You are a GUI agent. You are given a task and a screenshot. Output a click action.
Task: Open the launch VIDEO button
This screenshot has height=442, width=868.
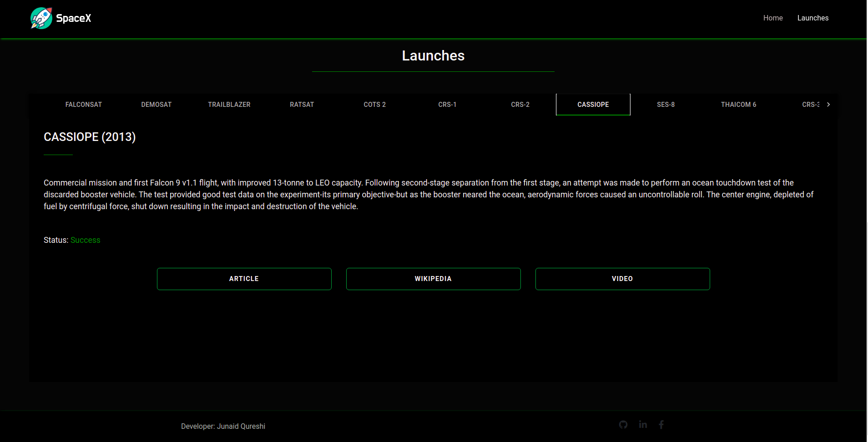[623, 279]
